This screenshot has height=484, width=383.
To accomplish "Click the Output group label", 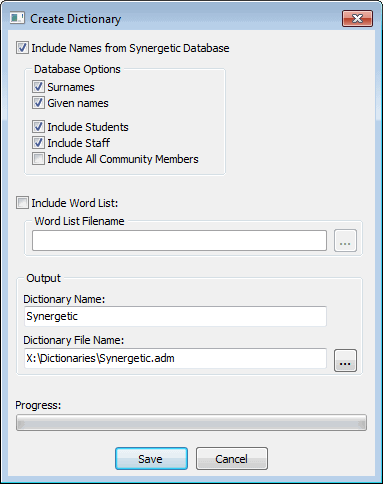I will (44, 278).
